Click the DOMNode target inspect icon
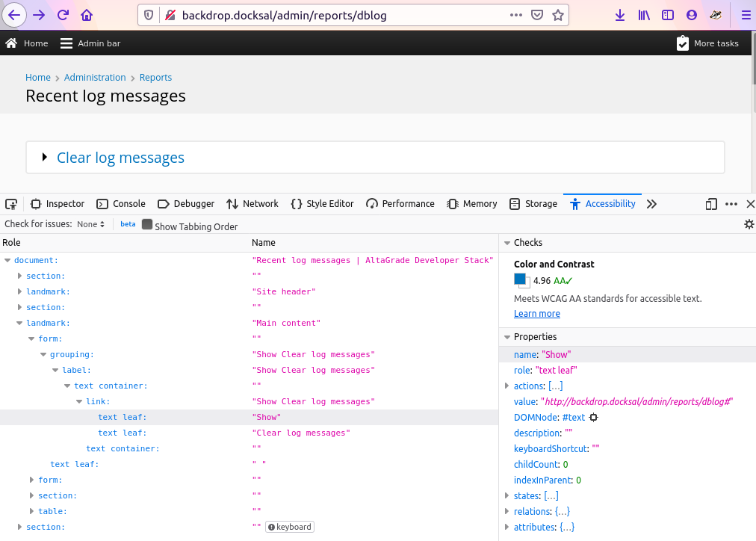 point(593,418)
